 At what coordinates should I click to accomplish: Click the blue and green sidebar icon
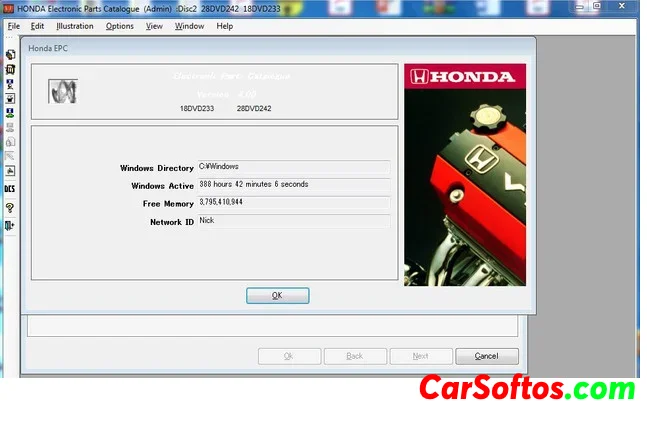[10, 113]
